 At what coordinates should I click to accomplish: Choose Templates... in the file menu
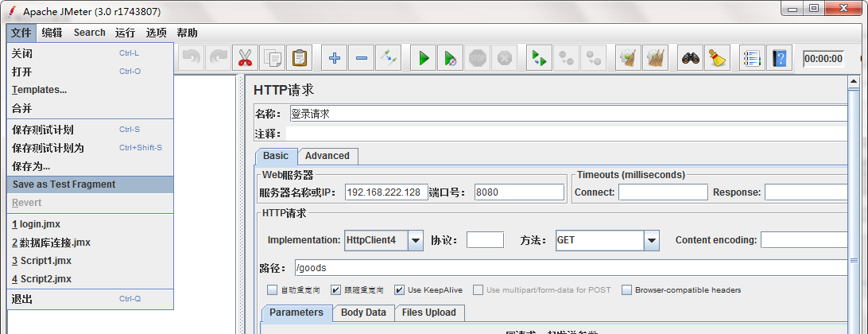tap(91, 90)
